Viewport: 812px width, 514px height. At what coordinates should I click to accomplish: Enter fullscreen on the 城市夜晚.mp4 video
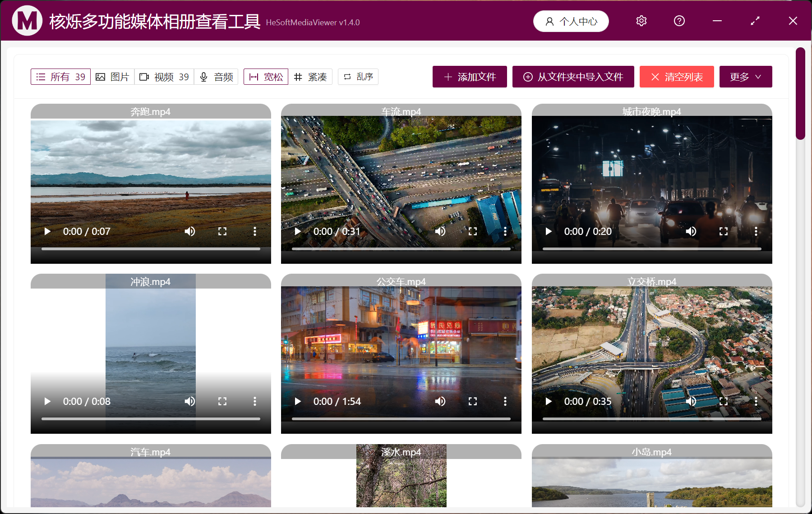coord(723,231)
